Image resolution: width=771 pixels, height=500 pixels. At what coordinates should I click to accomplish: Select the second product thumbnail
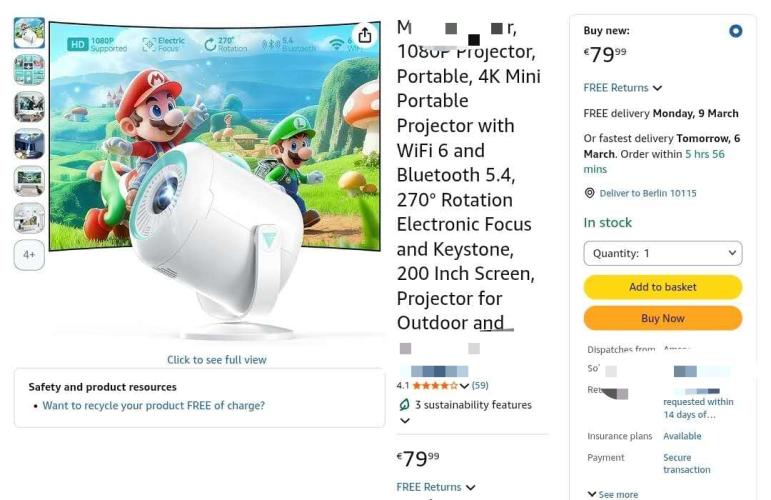[29, 70]
